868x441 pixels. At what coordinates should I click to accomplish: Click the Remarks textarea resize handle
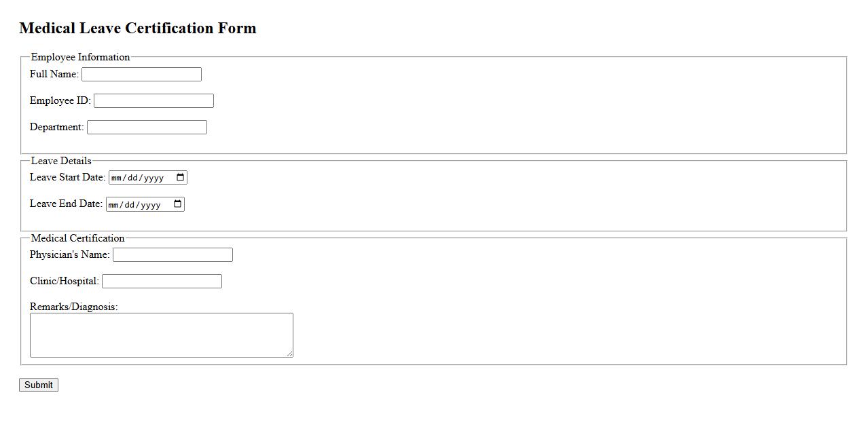pyautogui.click(x=290, y=354)
